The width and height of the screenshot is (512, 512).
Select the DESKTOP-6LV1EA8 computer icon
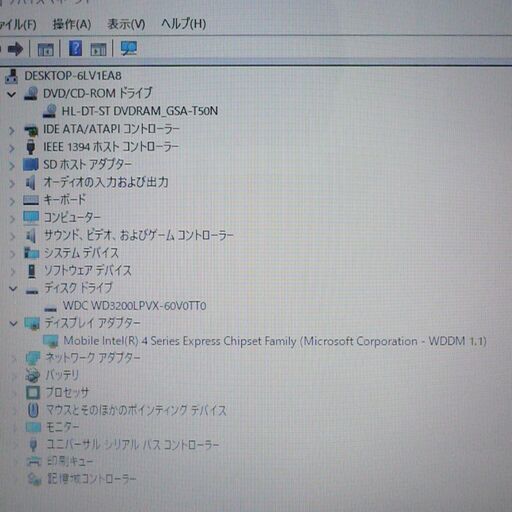[11, 76]
